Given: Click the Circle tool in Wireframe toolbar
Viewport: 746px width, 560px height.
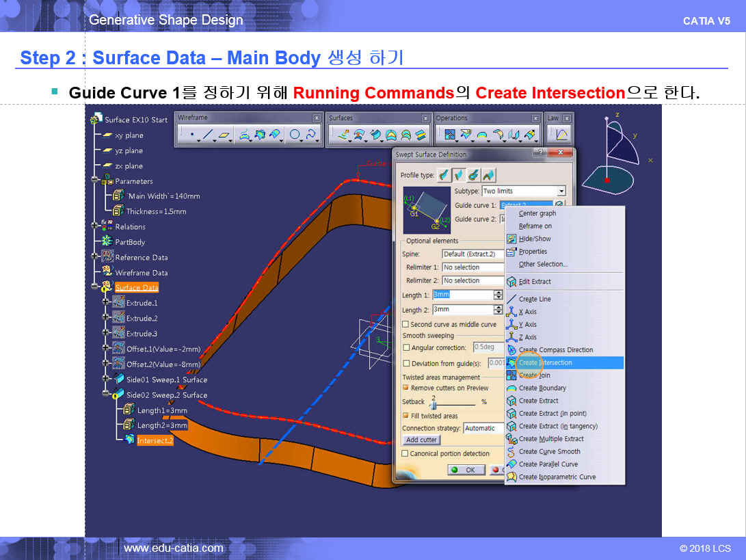Looking at the screenshot, I should click(x=295, y=135).
